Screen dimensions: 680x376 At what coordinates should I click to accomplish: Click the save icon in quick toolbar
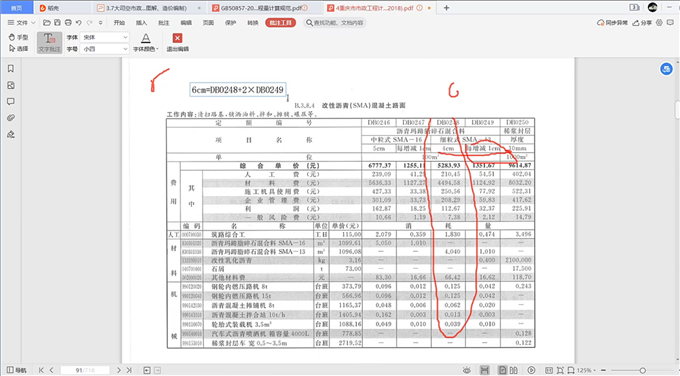pyautogui.click(x=57, y=23)
